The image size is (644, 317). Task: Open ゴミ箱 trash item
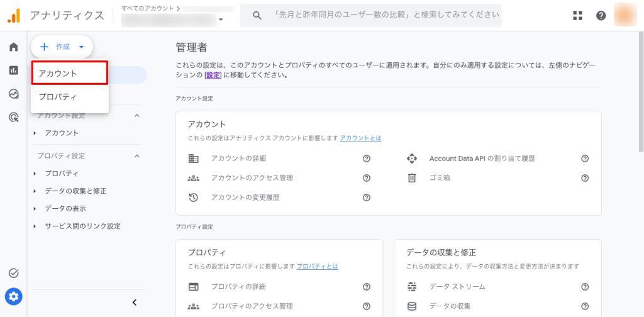pyautogui.click(x=440, y=178)
